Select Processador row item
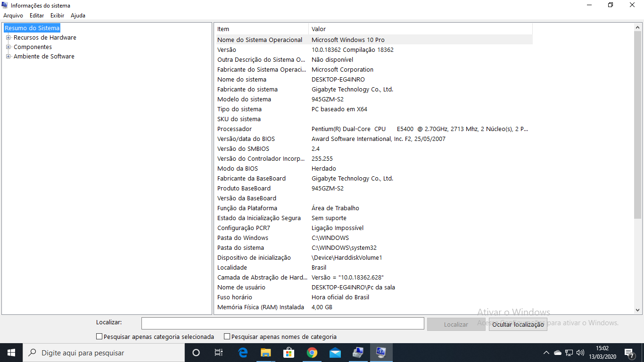 click(374, 129)
